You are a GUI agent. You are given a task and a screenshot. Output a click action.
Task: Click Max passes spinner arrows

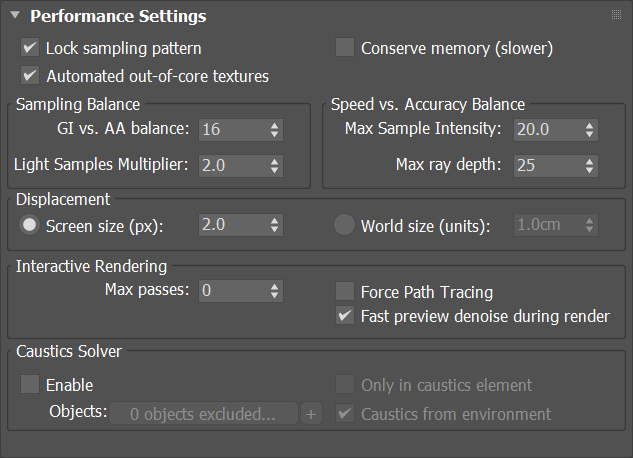coord(275,291)
